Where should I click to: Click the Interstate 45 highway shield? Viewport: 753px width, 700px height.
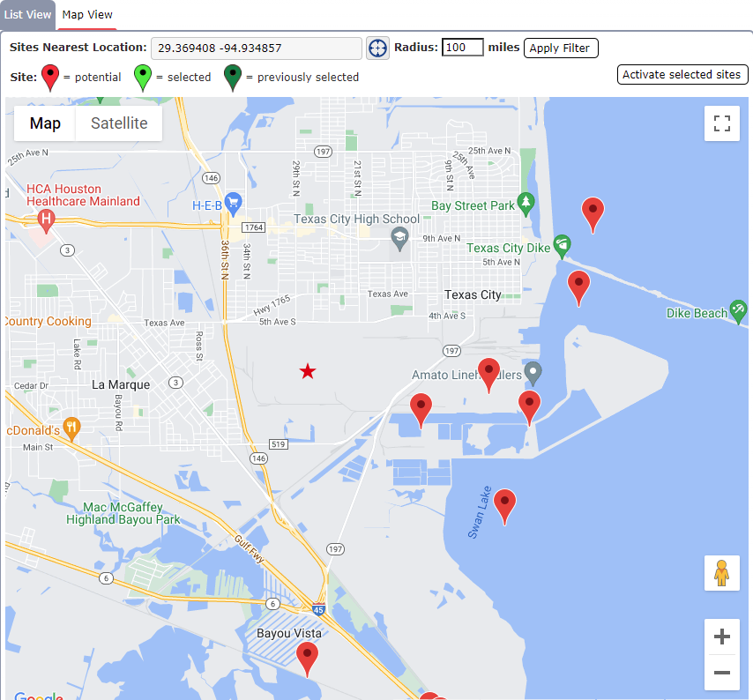click(318, 609)
